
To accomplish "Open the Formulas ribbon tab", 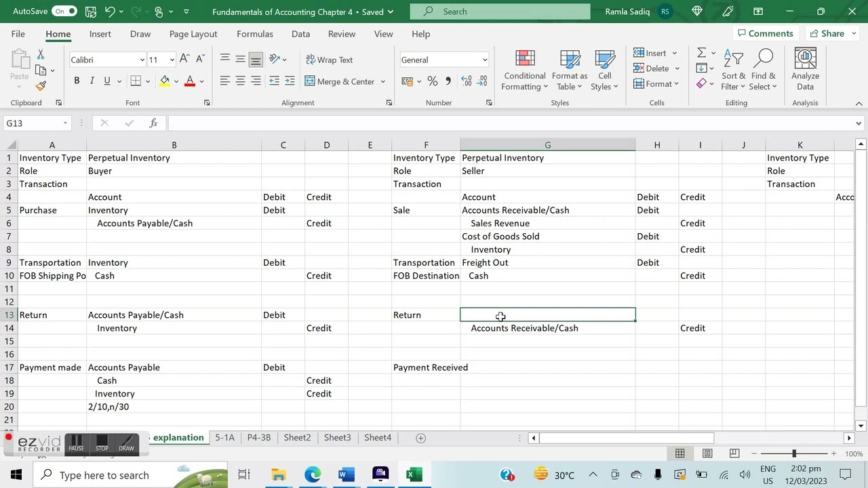I will coord(255,34).
